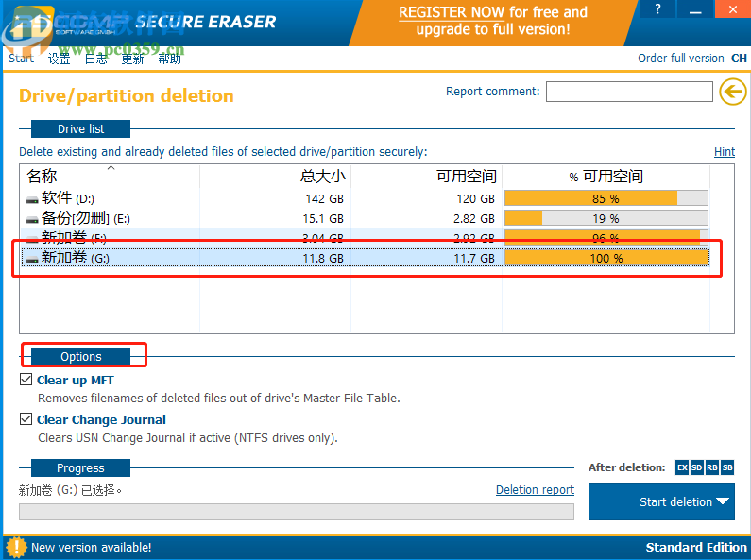The image size is (751, 560).
Task: Click the 11.8 GB total size cell
Action: [323, 259]
